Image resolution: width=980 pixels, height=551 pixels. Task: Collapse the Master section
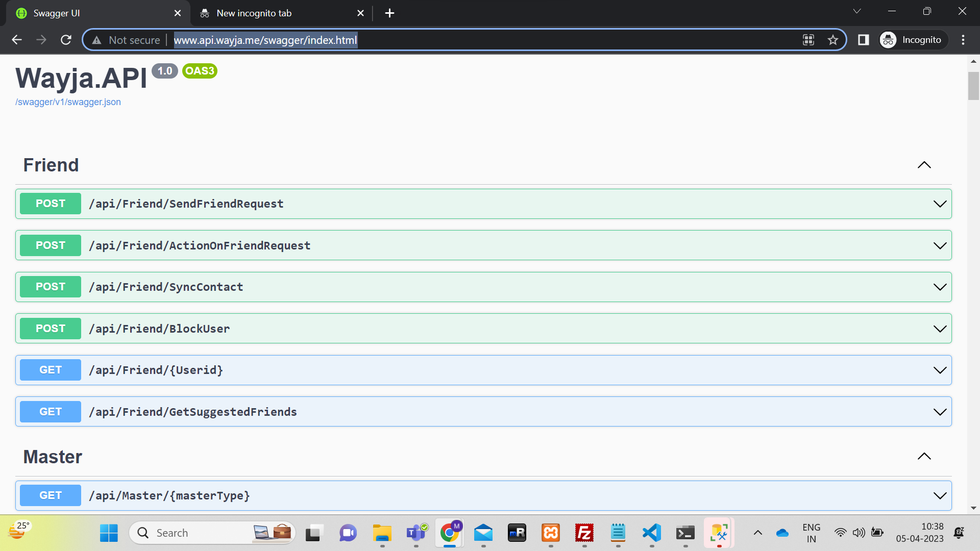(924, 457)
